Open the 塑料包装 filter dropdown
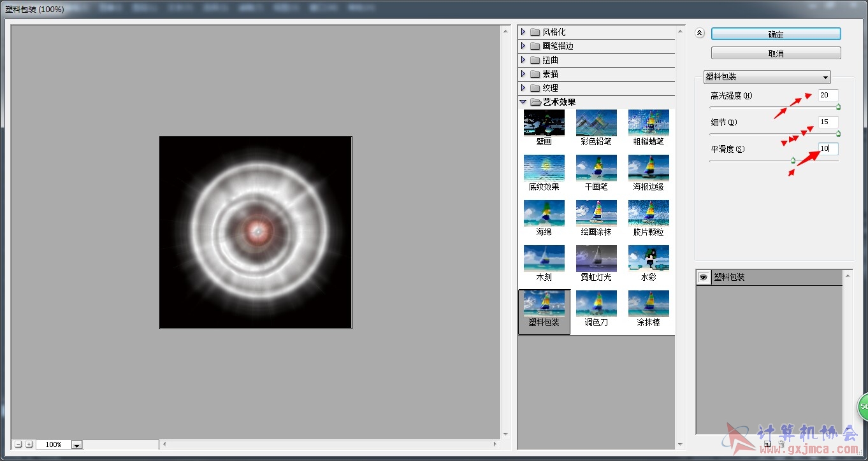This screenshot has width=868, height=461. pos(767,76)
